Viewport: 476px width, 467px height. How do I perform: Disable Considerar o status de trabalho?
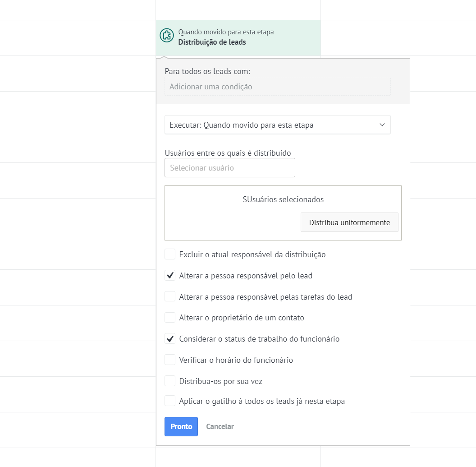point(170,339)
